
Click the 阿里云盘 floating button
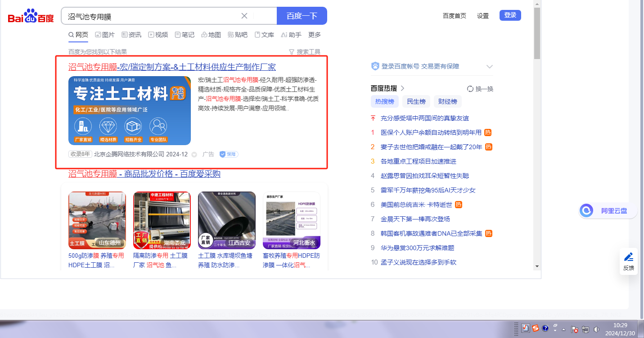608,210
